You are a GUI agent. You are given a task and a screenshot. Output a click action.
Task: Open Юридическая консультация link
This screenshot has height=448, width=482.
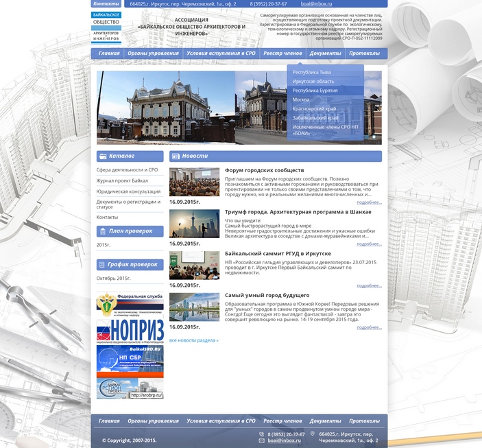tap(128, 191)
